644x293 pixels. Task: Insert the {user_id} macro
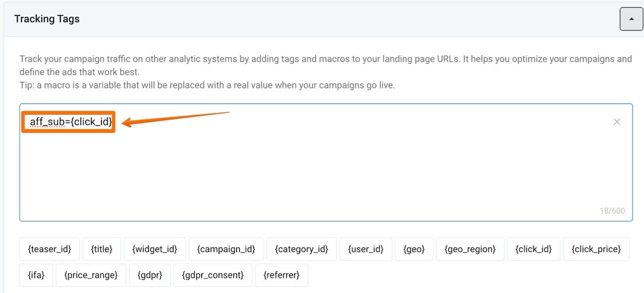pos(366,249)
